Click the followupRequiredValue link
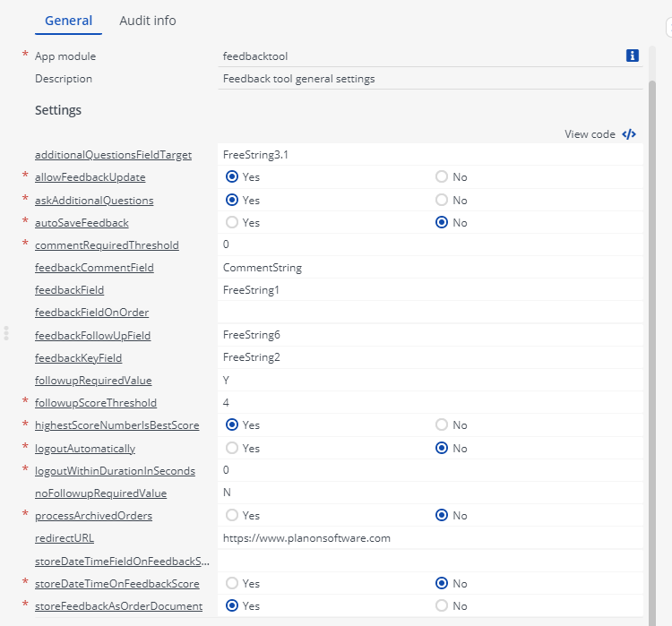Screen dimensions: 672x626 pyautogui.click(x=93, y=381)
